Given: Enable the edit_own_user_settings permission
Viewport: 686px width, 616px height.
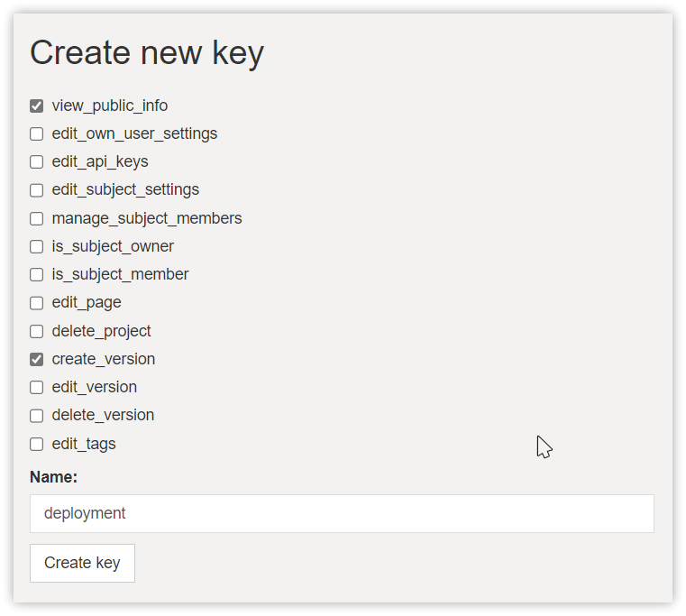Looking at the screenshot, I should pos(37,134).
